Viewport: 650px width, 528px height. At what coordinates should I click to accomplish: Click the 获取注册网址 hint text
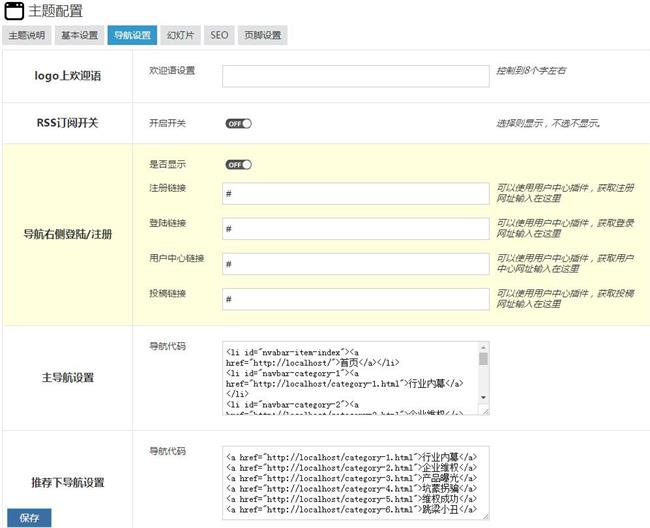pos(565,193)
